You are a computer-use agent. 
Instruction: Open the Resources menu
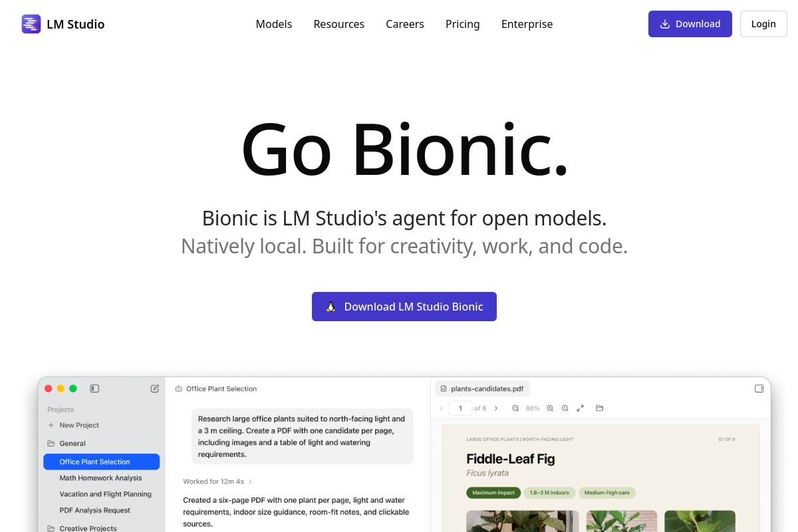pos(339,24)
